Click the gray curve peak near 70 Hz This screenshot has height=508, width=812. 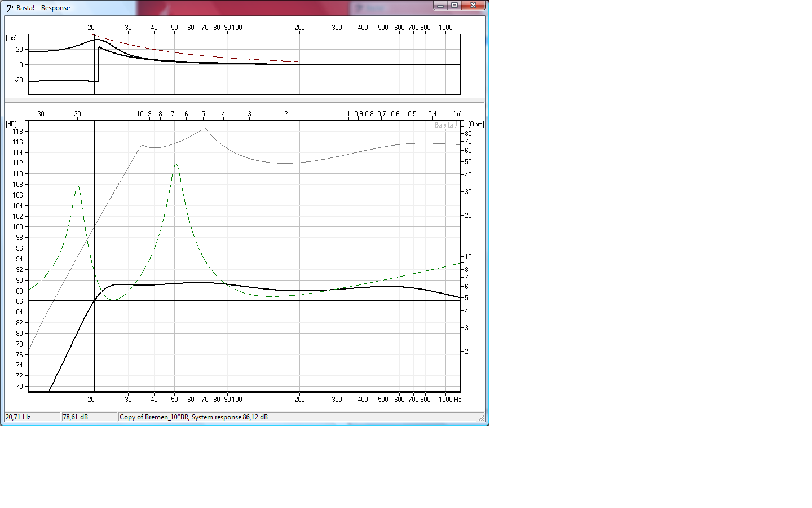tap(205, 128)
